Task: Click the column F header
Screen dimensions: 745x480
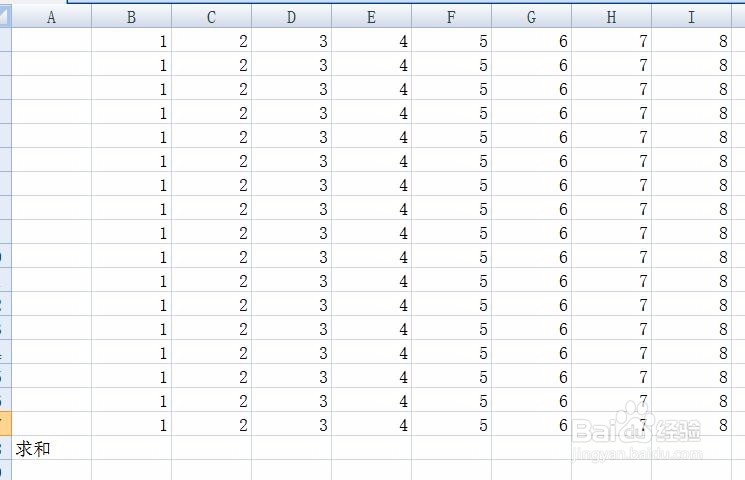Action: (x=451, y=17)
